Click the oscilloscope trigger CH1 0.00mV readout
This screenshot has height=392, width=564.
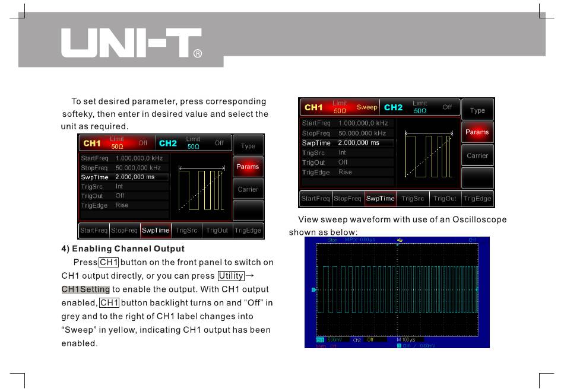point(416,346)
